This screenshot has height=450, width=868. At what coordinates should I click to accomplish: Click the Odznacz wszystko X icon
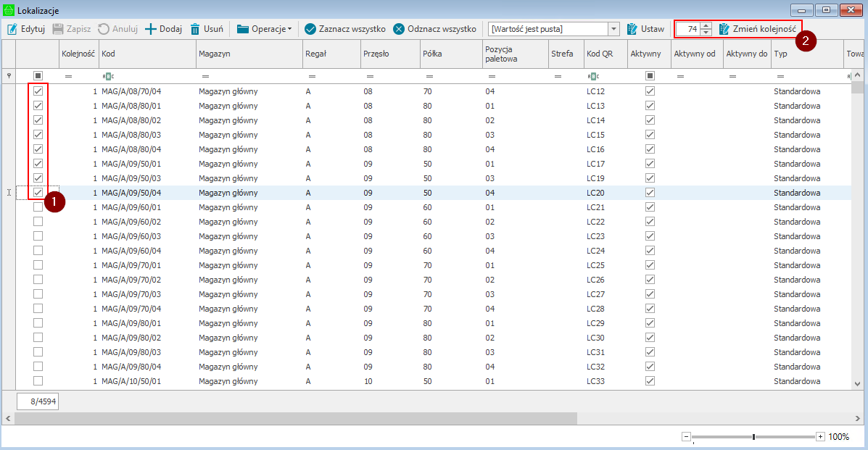[x=399, y=29]
